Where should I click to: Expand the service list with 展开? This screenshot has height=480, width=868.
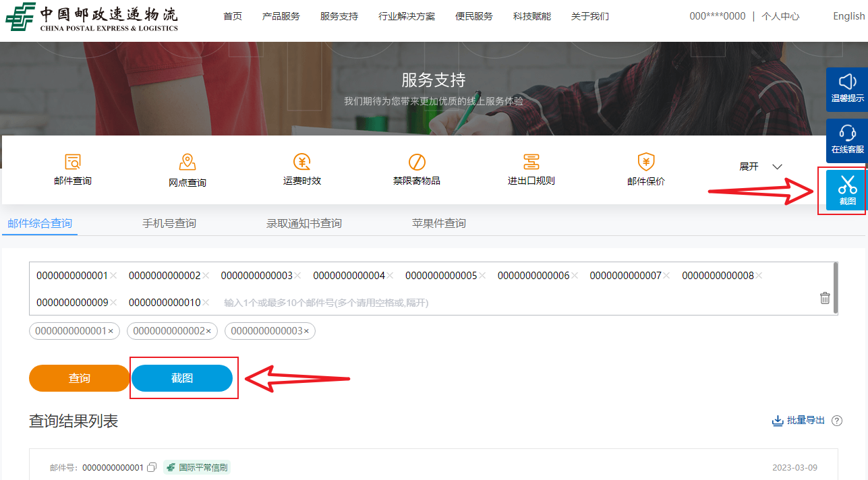(x=761, y=167)
